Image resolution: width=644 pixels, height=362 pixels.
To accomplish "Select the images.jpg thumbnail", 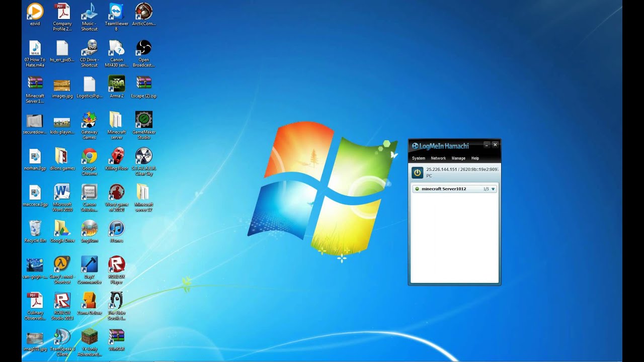I will coord(62,84).
